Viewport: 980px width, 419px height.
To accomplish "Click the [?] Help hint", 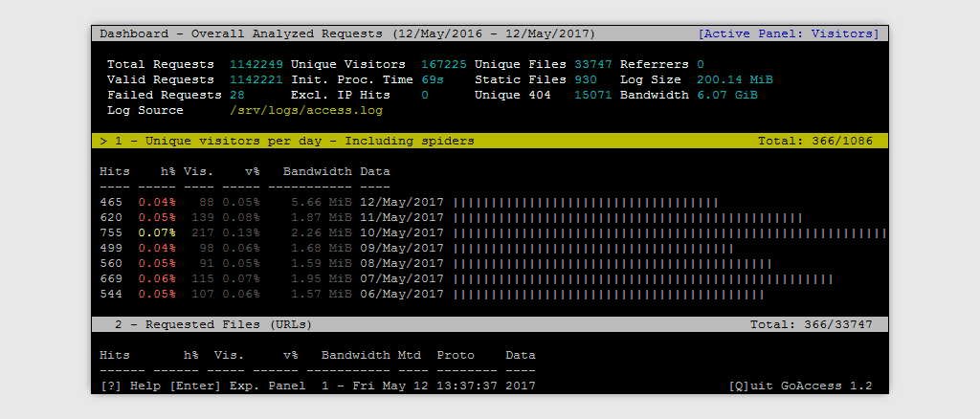I will 130,386.
